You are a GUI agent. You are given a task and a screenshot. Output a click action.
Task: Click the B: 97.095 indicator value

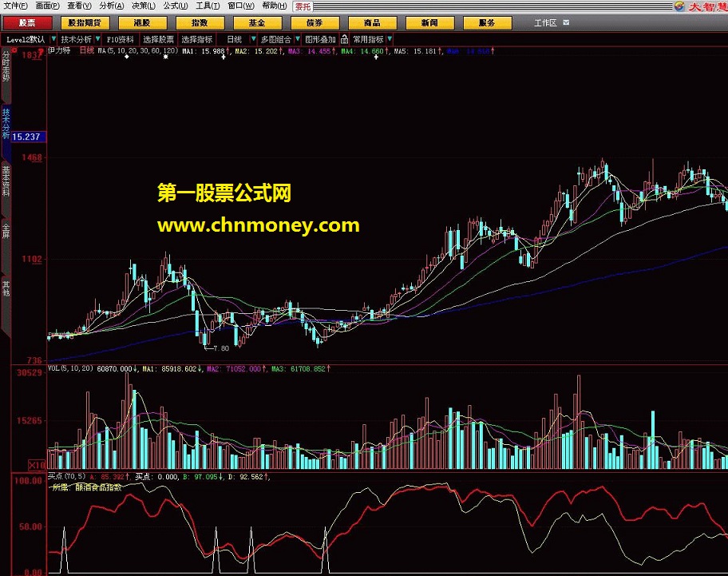(x=202, y=477)
